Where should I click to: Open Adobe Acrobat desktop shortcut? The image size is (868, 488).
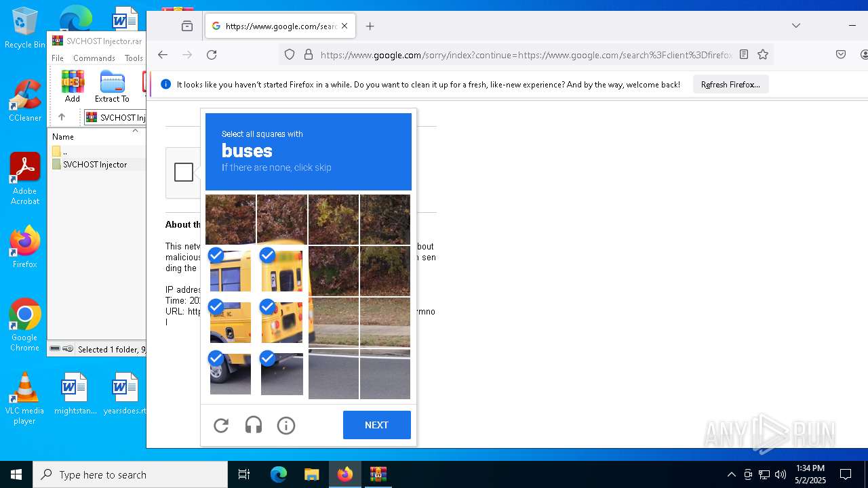[x=24, y=179]
